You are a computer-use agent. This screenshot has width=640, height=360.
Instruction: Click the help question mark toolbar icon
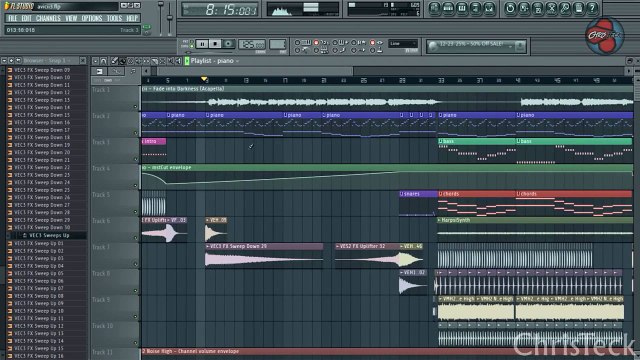(x=592, y=9)
